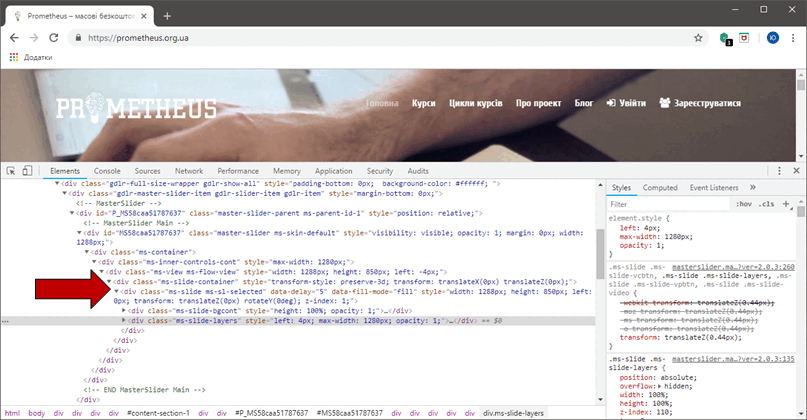
Task: Collapse the ms-inner-controls-cont div node
Action: 94,262
